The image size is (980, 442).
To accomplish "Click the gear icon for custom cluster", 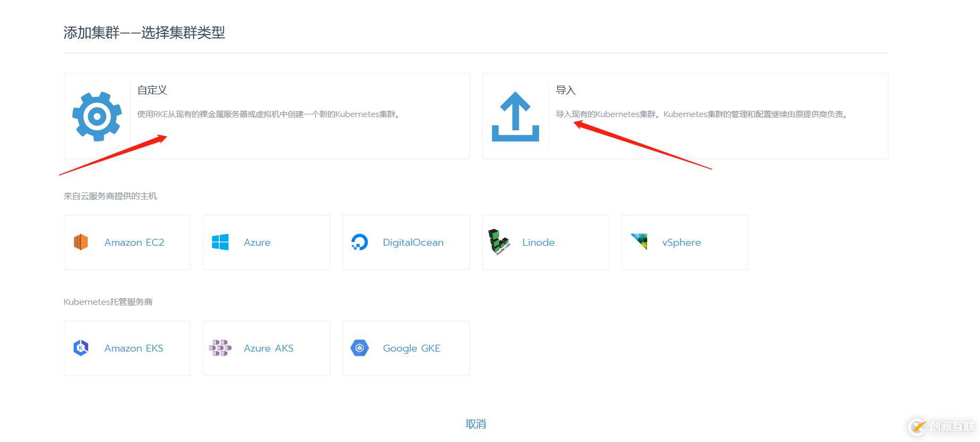I will (x=97, y=116).
